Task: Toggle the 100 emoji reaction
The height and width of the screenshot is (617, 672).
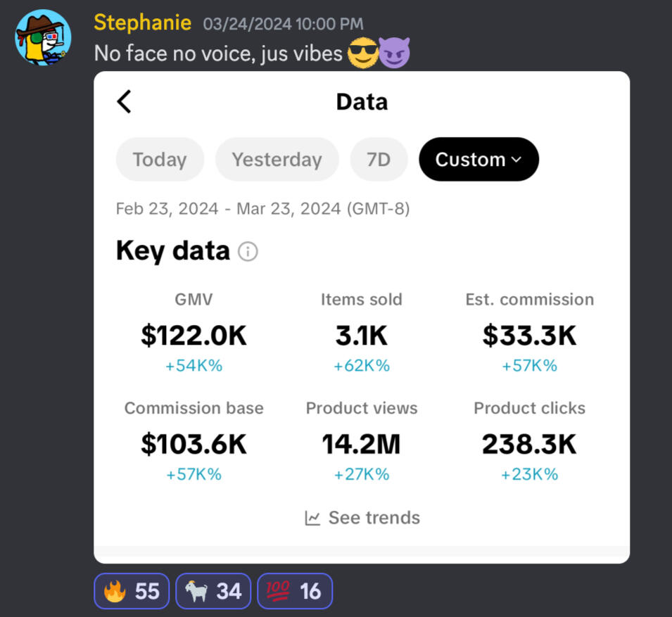Action: (295, 591)
